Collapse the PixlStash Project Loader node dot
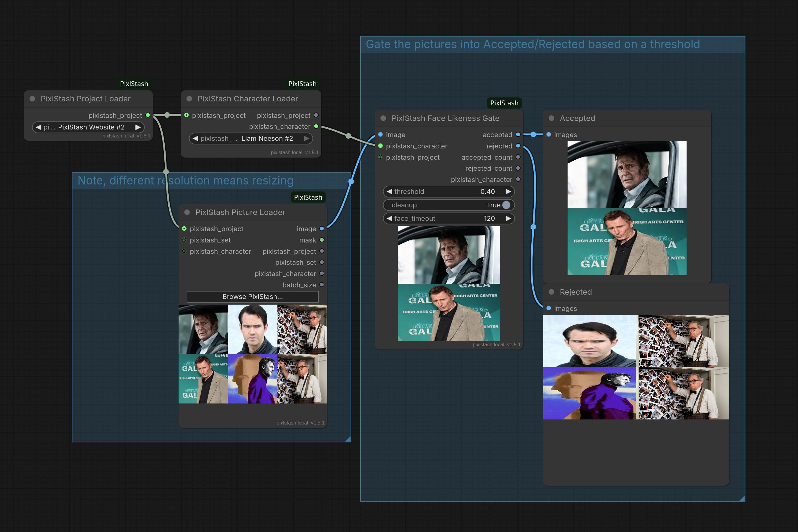Screen dimensions: 798x532 (x=33, y=99)
